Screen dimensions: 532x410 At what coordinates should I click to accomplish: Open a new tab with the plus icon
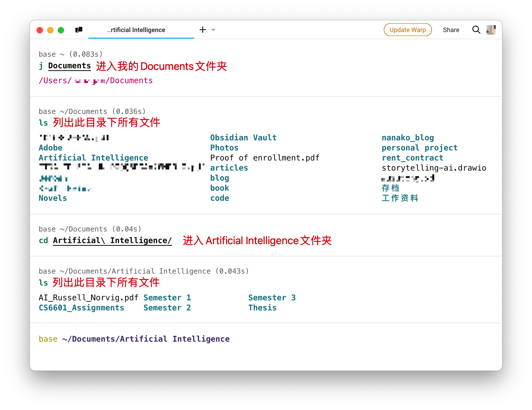pyautogui.click(x=203, y=30)
